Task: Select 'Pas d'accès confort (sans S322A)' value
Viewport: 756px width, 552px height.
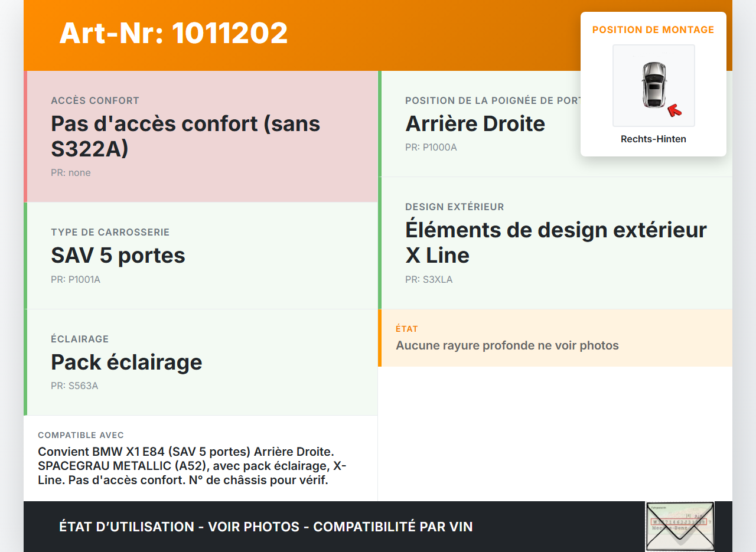Action: 185,136
